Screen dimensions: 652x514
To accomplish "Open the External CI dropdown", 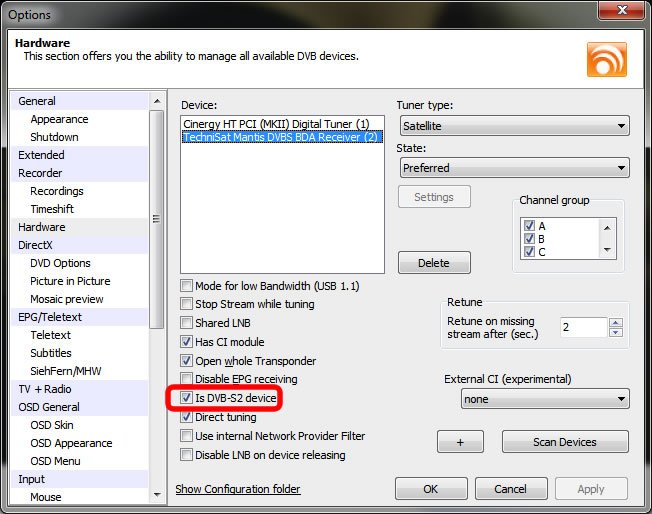I will pyautogui.click(x=545, y=399).
